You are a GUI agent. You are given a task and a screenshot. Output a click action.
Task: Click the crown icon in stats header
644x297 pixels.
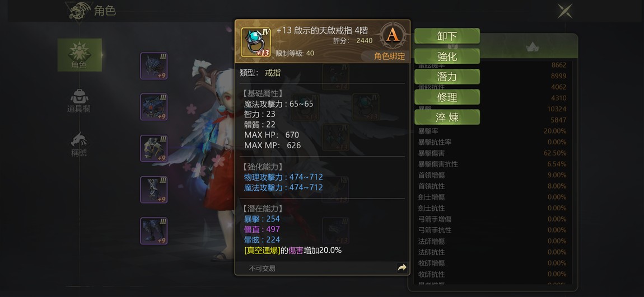coord(533,47)
